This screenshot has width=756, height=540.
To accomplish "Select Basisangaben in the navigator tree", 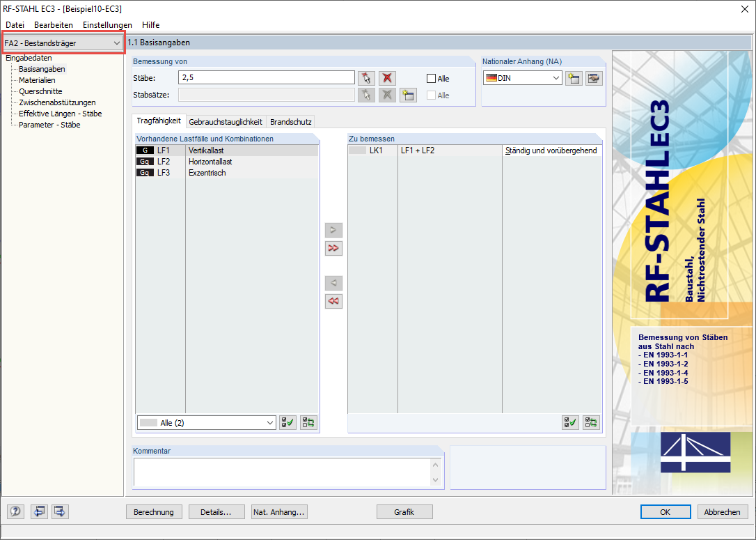I will (x=42, y=69).
